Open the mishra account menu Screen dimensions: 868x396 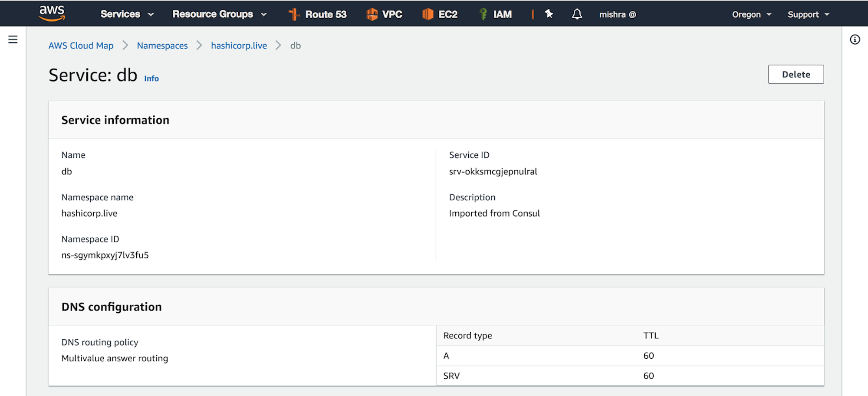617,14
